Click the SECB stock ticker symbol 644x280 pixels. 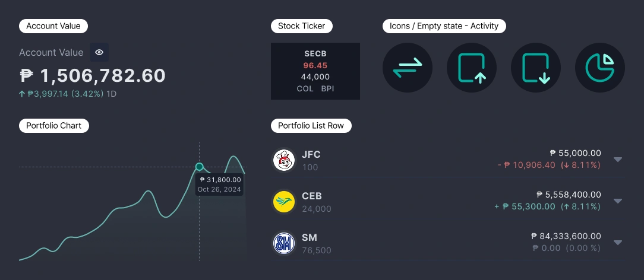point(315,54)
